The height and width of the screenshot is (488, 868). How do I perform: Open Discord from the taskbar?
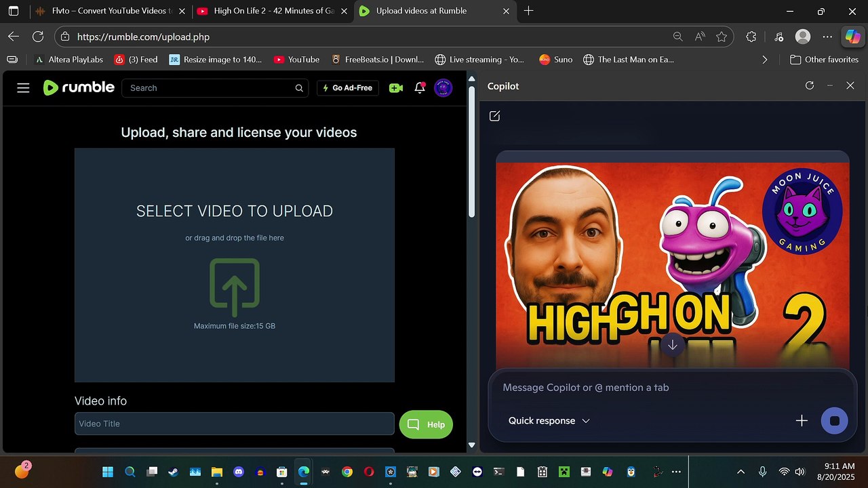[239, 472]
